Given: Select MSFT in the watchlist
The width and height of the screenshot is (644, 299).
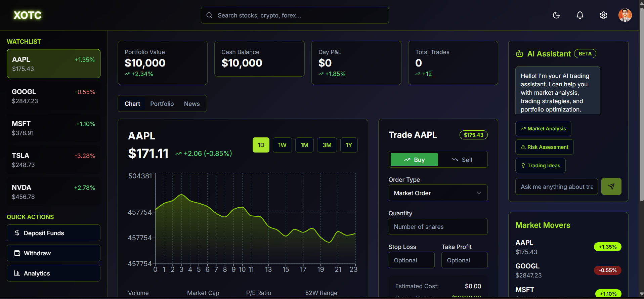Looking at the screenshot, I should coord(53,128).
